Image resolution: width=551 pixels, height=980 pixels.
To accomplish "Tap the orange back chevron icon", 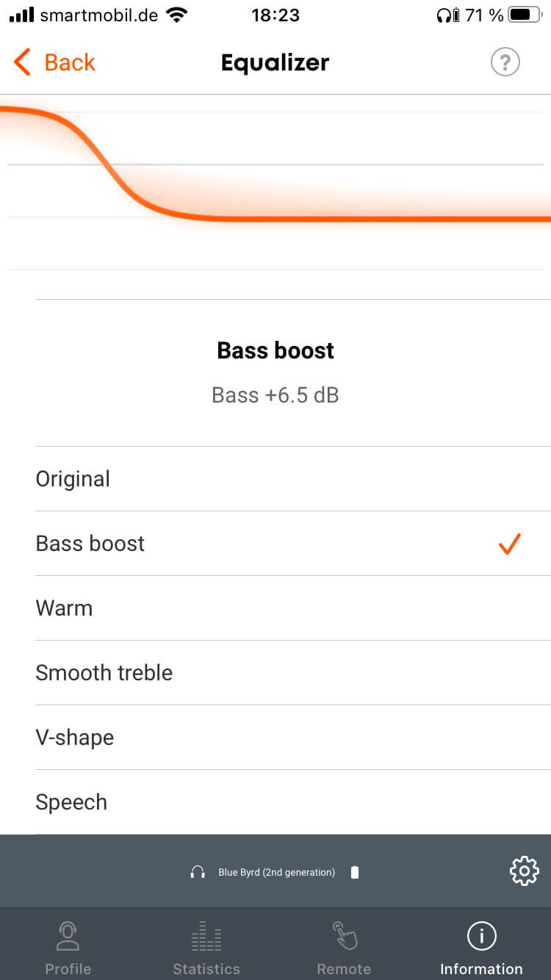I will [x=22, y=62].
